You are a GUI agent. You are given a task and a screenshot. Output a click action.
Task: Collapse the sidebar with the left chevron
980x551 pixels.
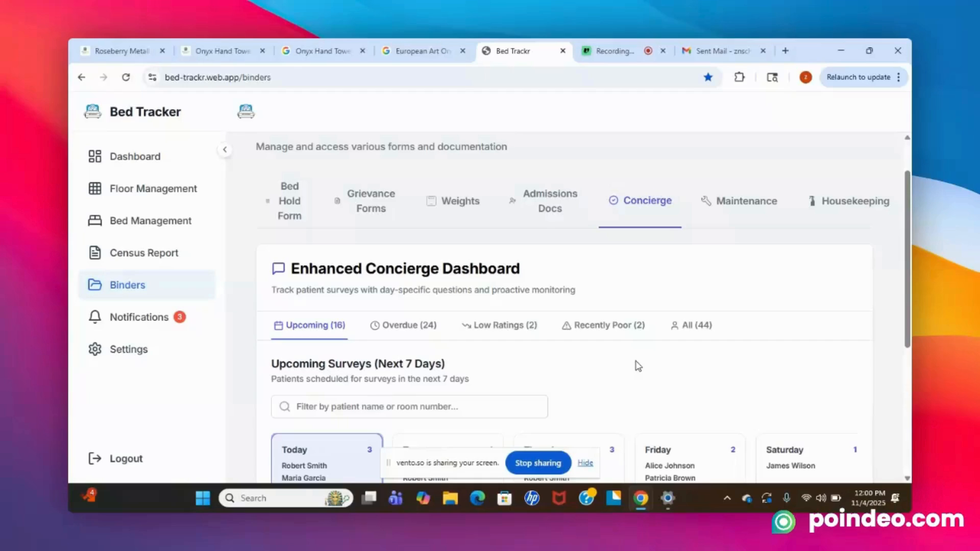coord(225,149)
